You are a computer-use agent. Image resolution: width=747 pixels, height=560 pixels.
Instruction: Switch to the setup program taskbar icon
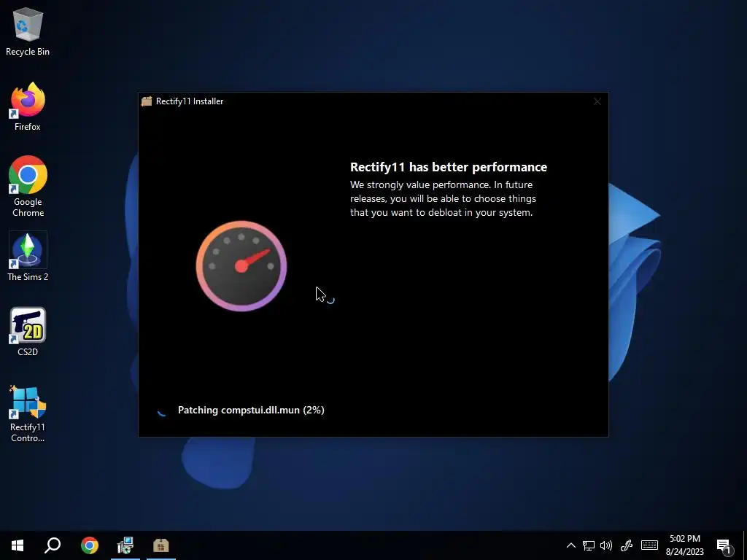pos(125,545)
